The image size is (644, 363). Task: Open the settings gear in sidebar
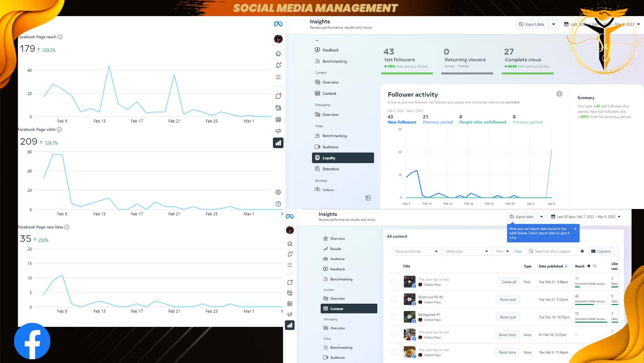pos(278,192)
